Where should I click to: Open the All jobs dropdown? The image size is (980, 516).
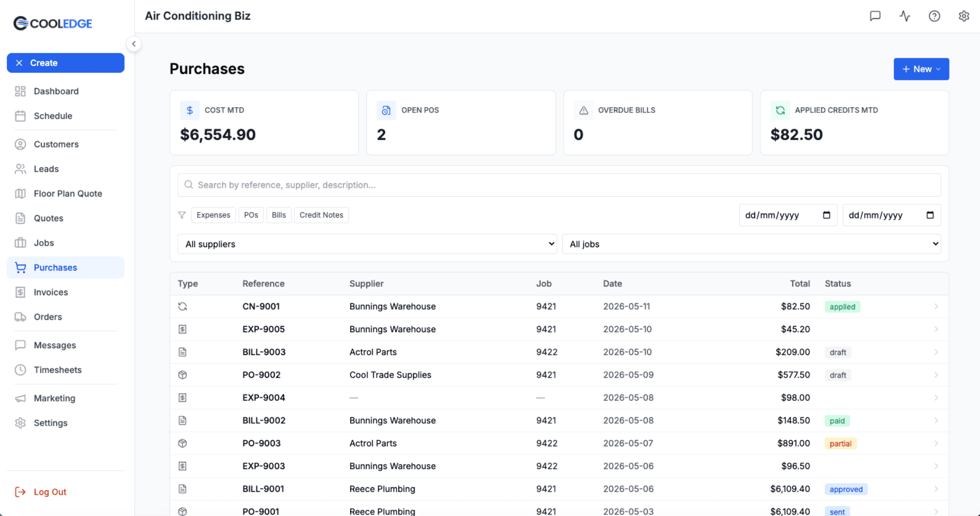[x=752, y=244]
